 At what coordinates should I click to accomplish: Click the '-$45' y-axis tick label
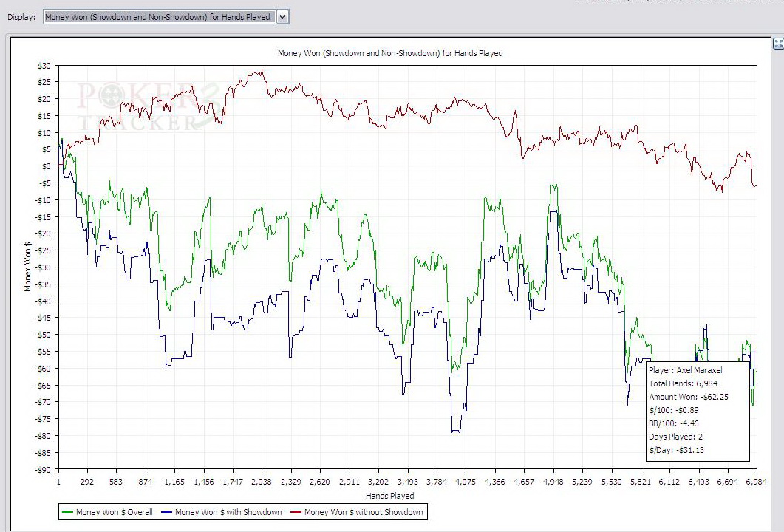[x=43, y=318]
